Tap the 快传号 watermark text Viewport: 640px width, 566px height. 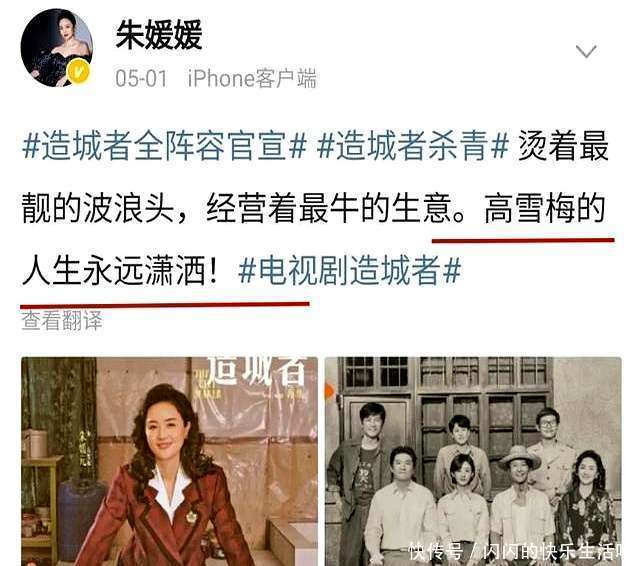coord(436,552)
